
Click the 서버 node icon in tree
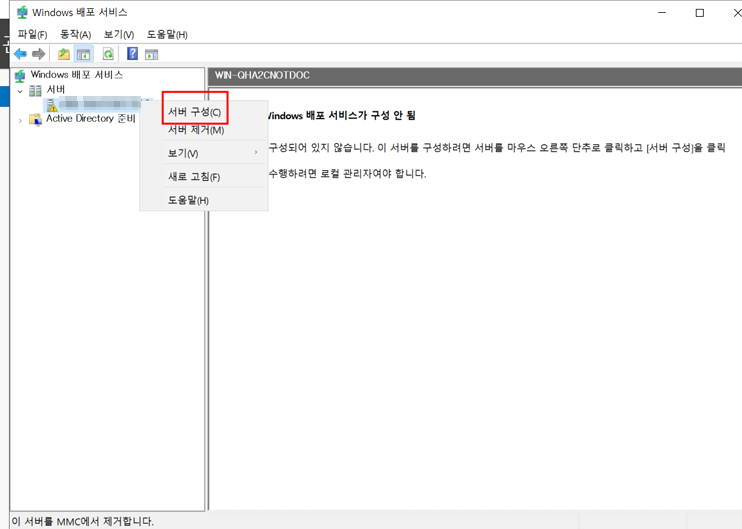click(35, 90)
